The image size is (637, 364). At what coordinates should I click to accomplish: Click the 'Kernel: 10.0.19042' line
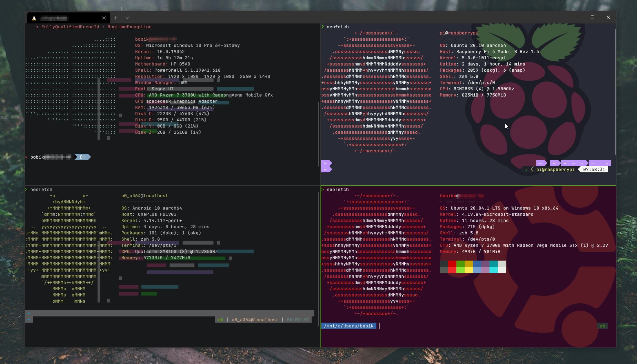click(160, 52)
